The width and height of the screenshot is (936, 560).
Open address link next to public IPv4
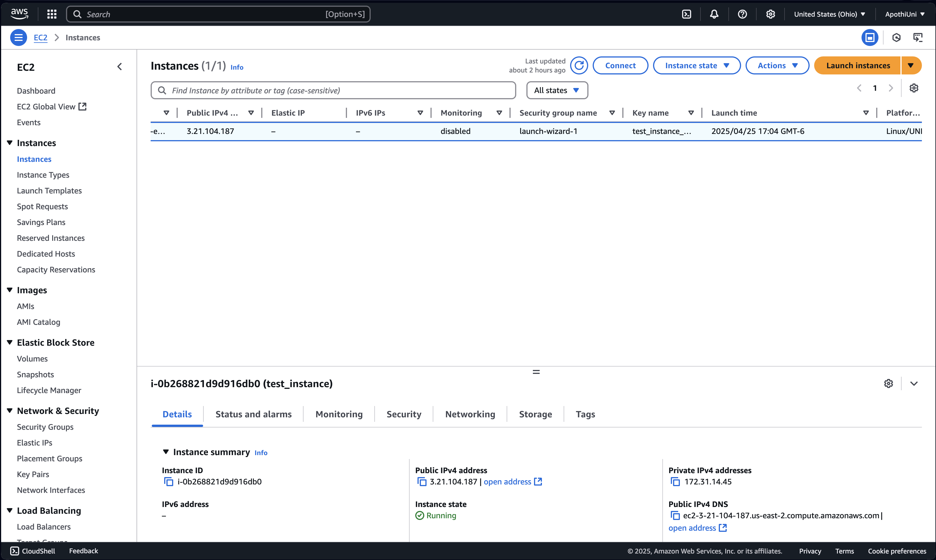pyautogui.click(x=507, y=482)
